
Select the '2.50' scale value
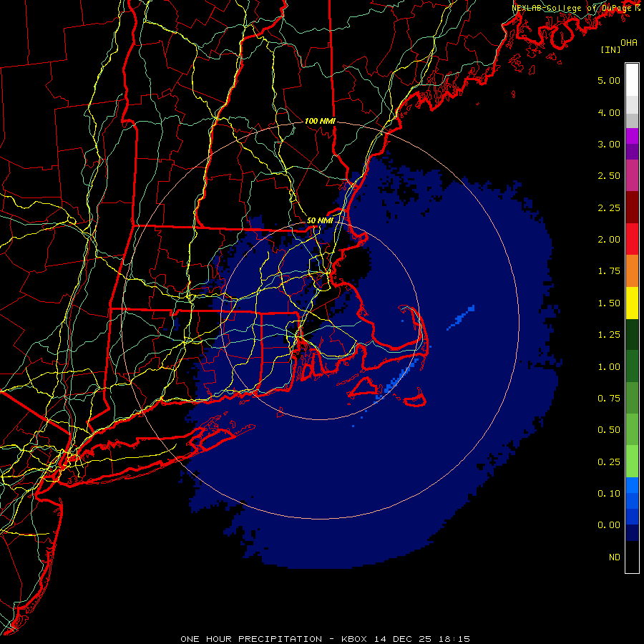pyautogui.click(x=609, y=176)
